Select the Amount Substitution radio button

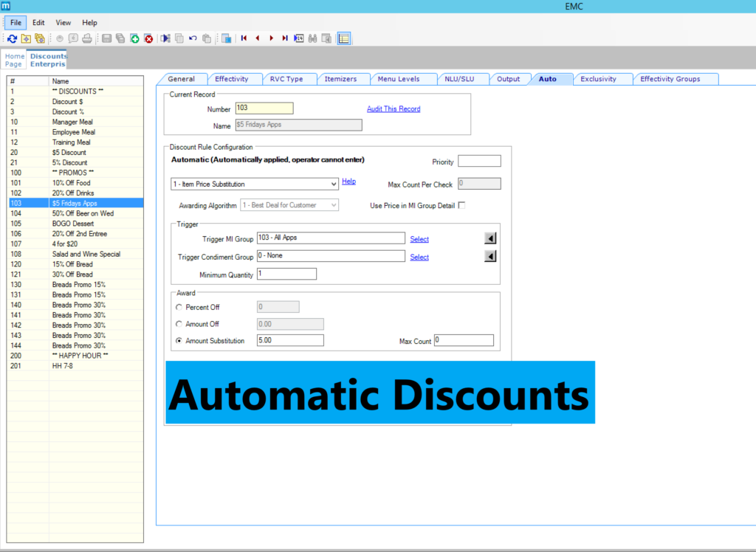[x=179, y=341]
